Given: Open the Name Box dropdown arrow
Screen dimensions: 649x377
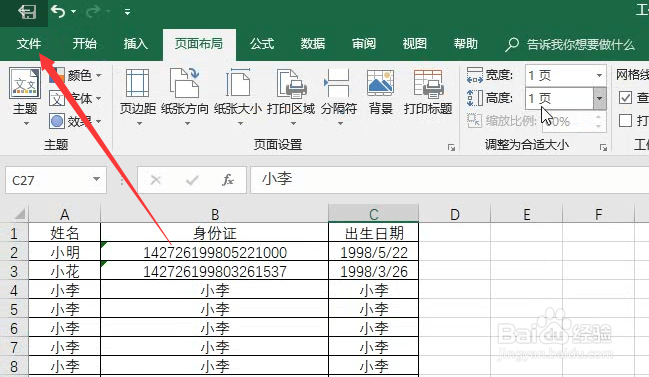Looking at the screenshot, I should [x=96, y=179].
